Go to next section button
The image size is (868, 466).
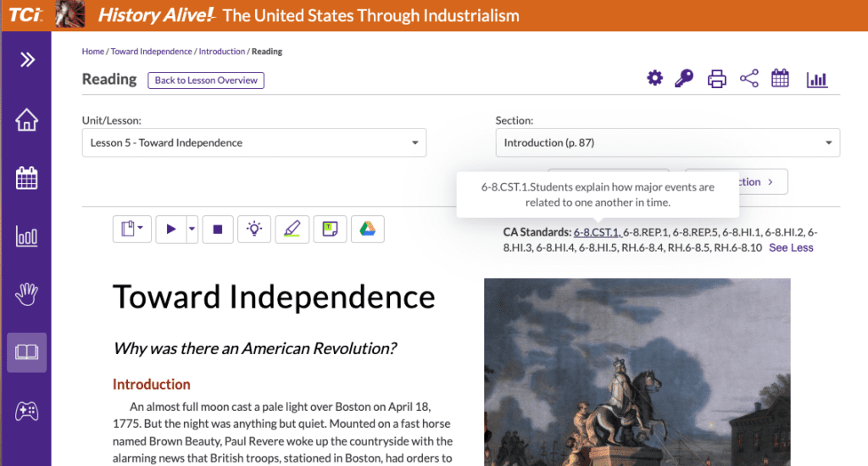pyautogui.click(x=764, y=181)
